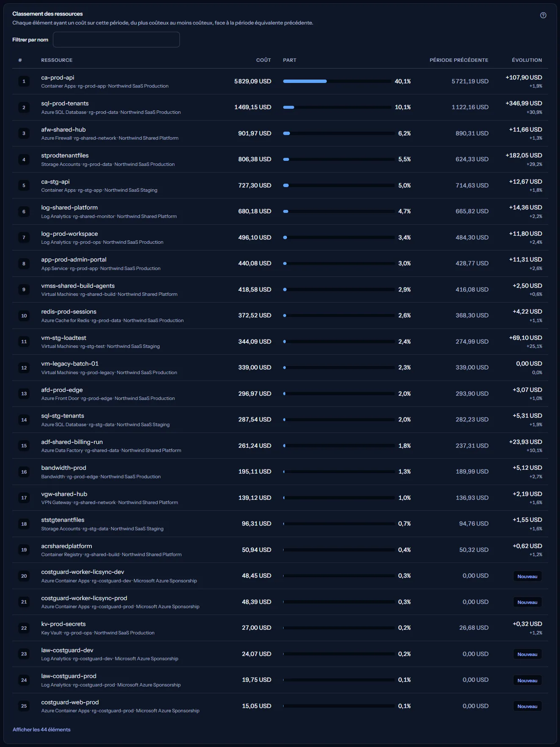The image size is (560, 747).
Task: Click the 10,1% share bar of sql-prod-tenants
Action: pos(337,107)
